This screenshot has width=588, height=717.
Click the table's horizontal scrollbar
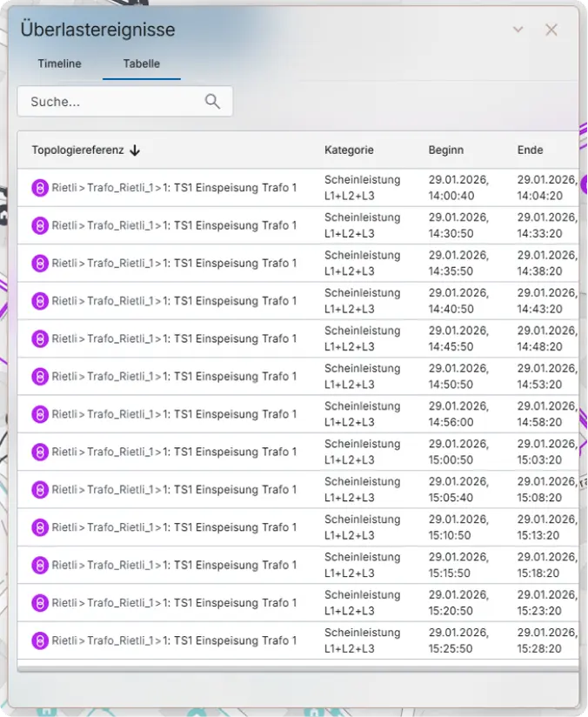click(297, 669)
